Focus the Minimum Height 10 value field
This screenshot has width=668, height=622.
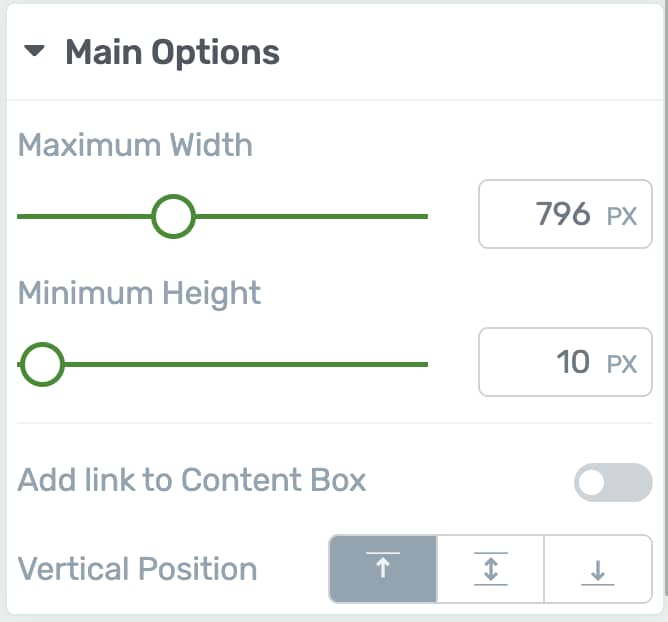pyautogui.click(x=565, y=362)
